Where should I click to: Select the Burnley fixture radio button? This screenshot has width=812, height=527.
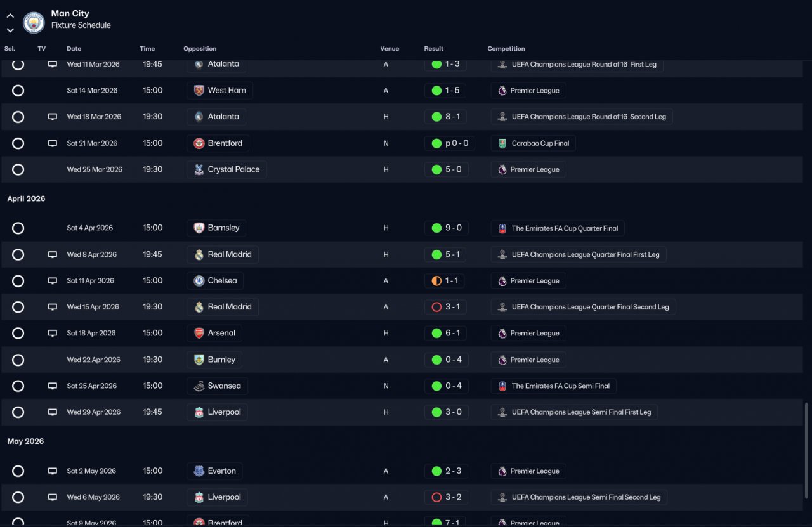pos(18,360)
